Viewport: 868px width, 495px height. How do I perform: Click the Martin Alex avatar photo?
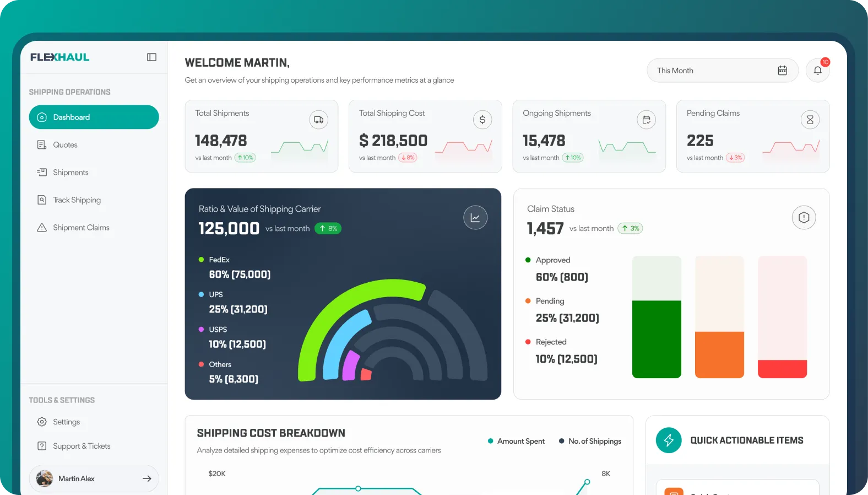(45, 478)
